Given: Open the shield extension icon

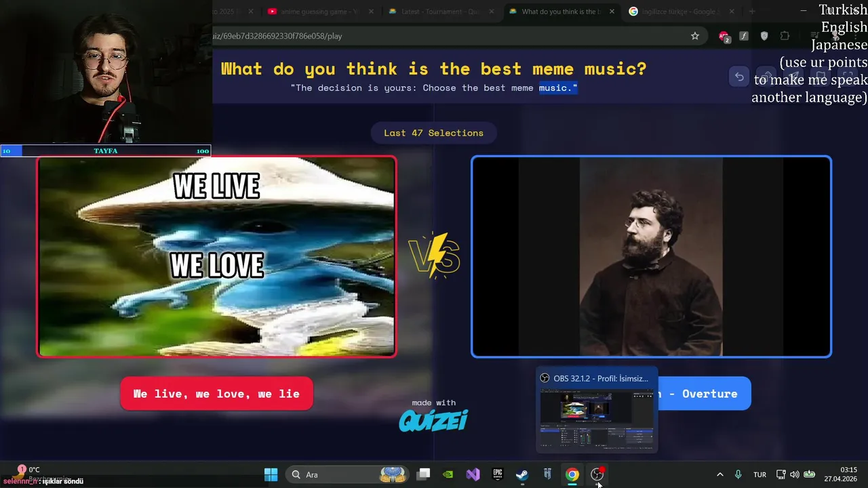Looking at the screenshot, I should 764,36.
